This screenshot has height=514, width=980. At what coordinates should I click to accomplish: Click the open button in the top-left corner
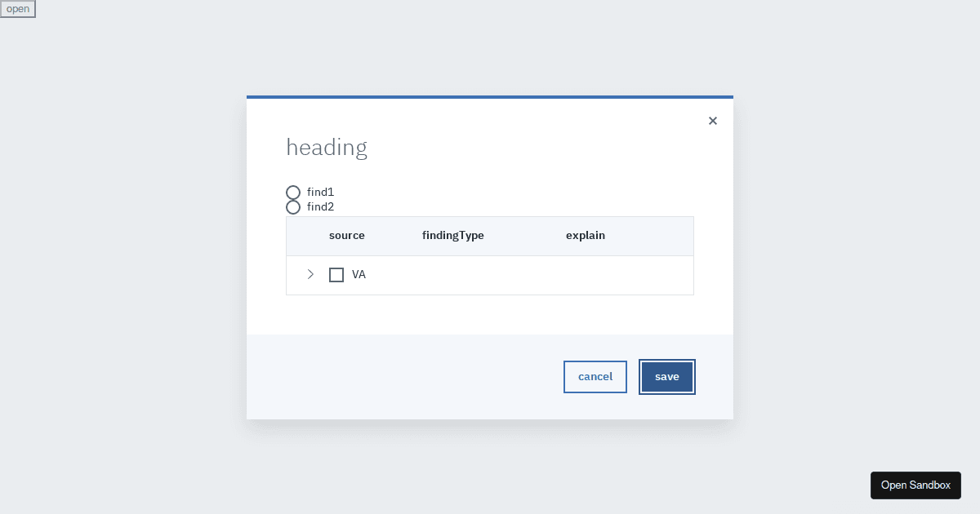click(18, 9)
